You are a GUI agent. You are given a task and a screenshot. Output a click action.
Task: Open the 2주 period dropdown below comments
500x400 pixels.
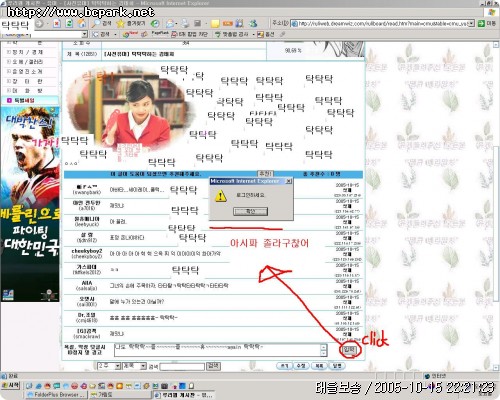click(109, 366)
